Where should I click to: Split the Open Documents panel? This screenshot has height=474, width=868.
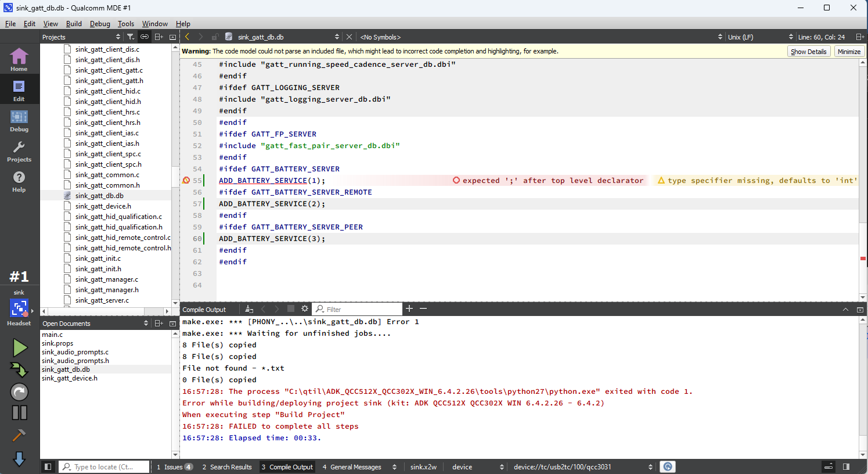tap(159, 324)
